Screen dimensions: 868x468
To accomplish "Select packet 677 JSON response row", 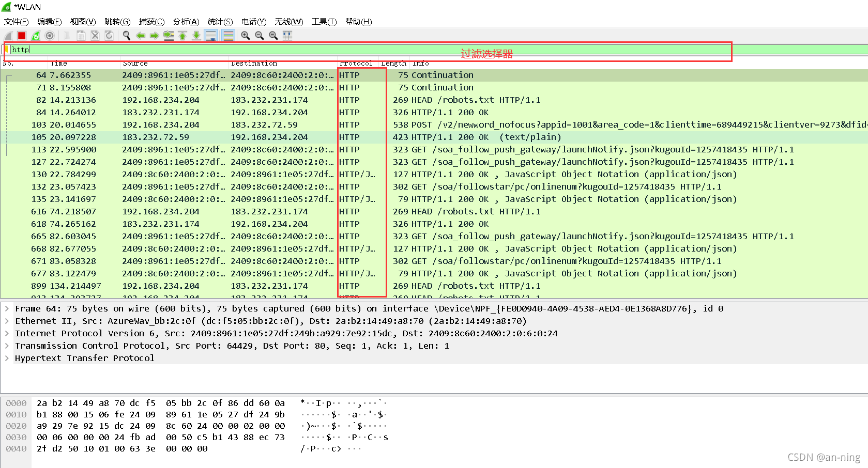I will coord(434,273).
